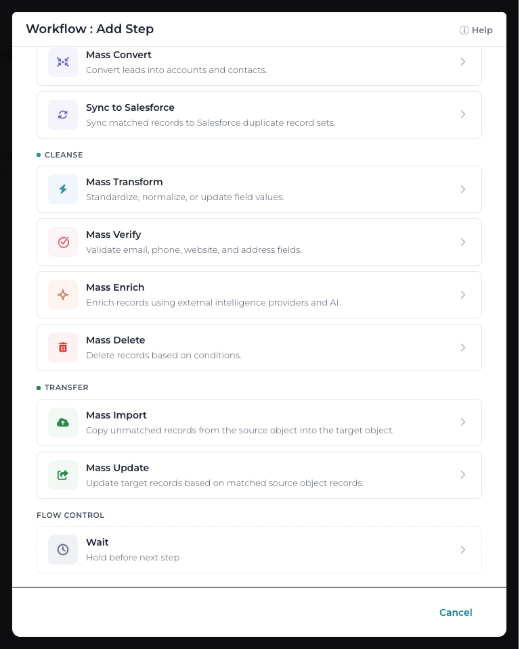Select the Sync to Salesforce step title
The width and height of the screenshot is (519, 649).
point(130,108)
